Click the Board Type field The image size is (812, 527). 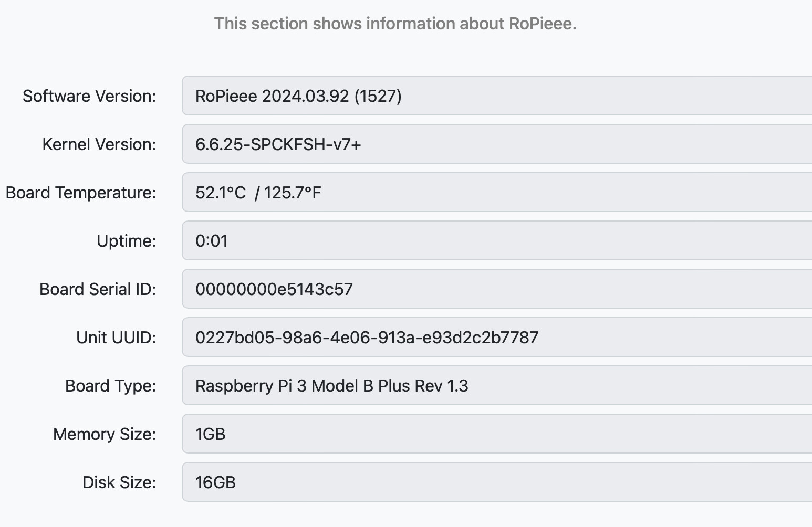tap(497, 385)
